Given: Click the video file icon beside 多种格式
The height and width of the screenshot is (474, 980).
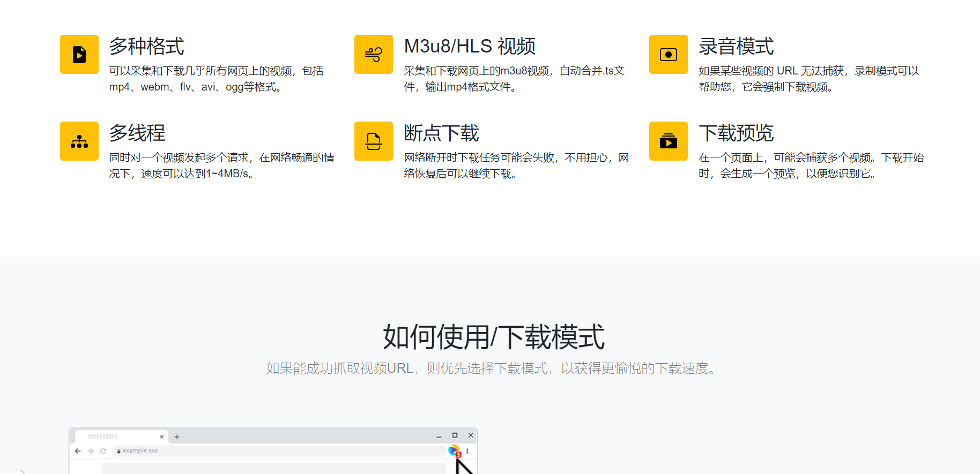Looking at the screenshot, I should coord(79,55).
